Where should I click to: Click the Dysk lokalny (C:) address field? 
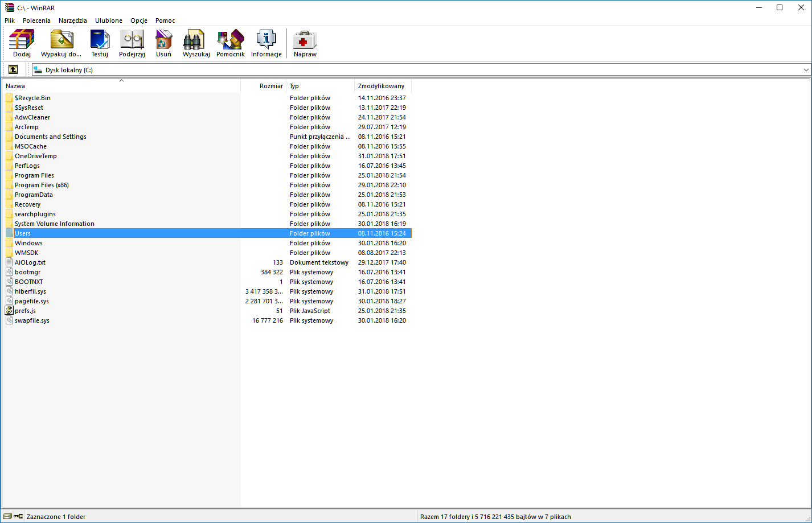coord(421,70)
